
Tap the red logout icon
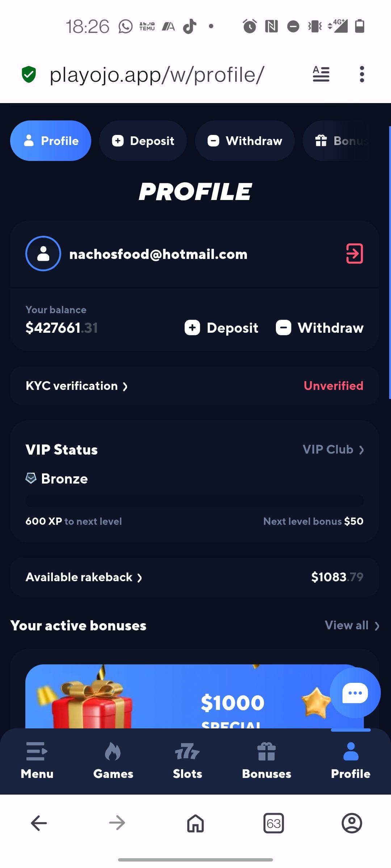tap(354, 254)
